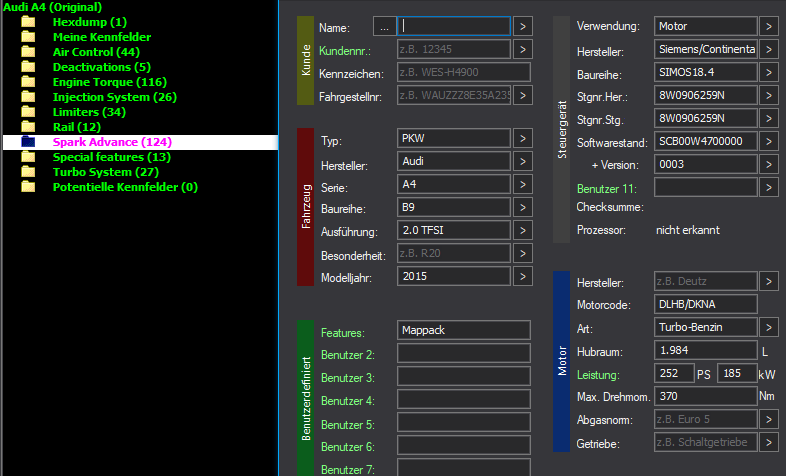The height and width of the screenshot is (476, 786).
Task: Select Spark Advance (124) folder
Action: click(112, 142)
